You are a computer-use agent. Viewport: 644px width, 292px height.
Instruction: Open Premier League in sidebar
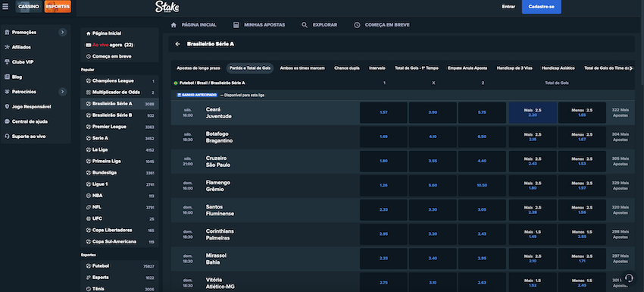click(x=120, y=127)
